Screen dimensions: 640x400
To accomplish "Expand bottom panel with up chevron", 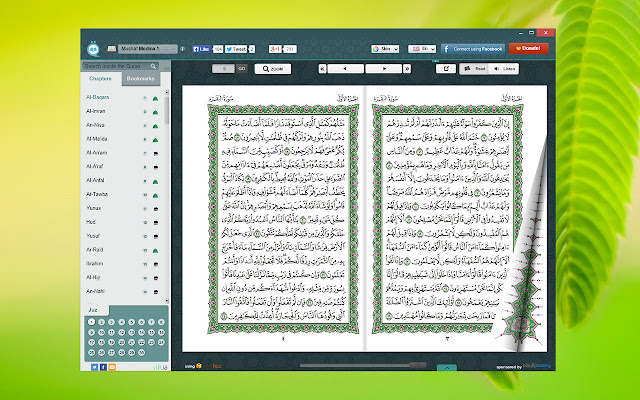I will click(x=447, y=368).
